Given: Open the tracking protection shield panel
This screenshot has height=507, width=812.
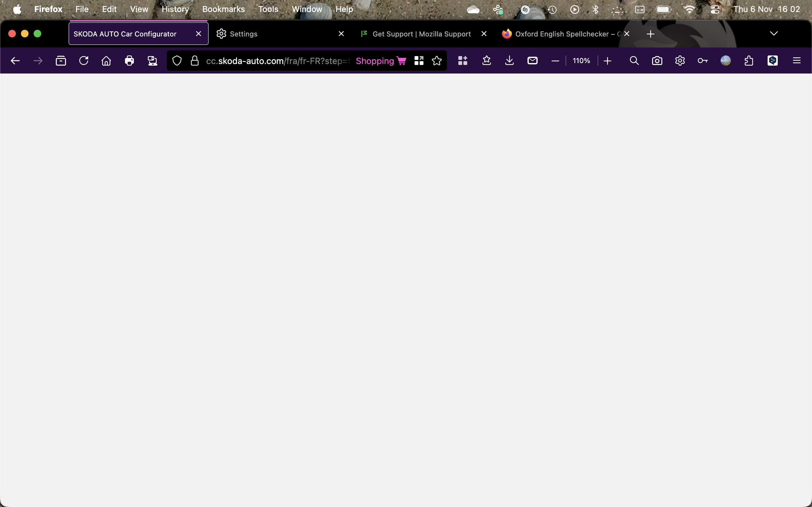Looking at the screenshot, I should point(177,61).
